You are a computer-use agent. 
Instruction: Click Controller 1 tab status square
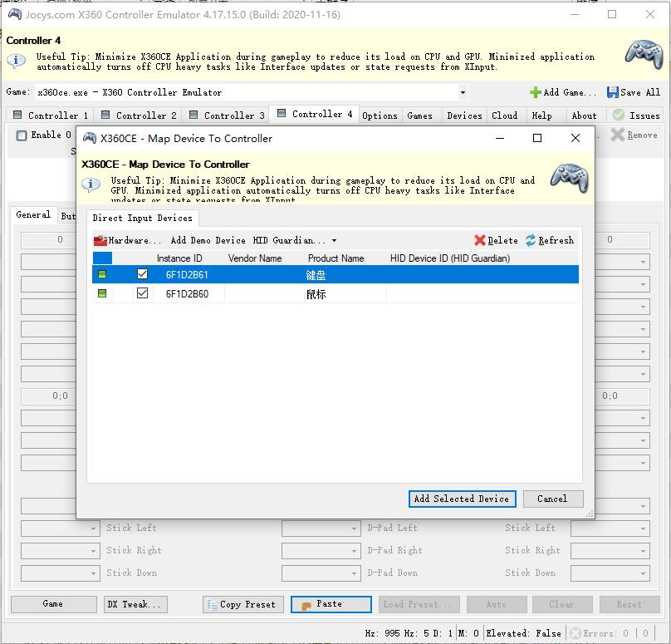(17, 115)
